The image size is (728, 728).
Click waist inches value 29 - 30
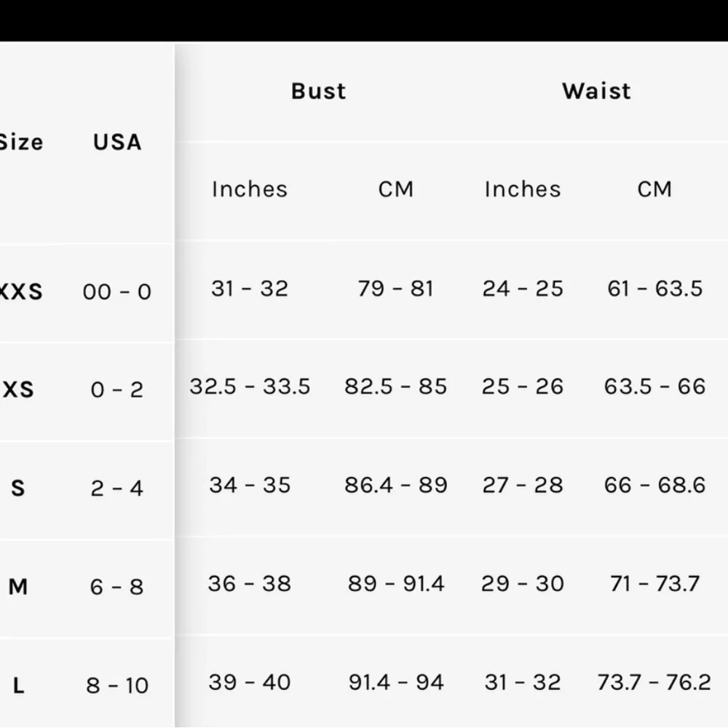(x=523, y=584)
